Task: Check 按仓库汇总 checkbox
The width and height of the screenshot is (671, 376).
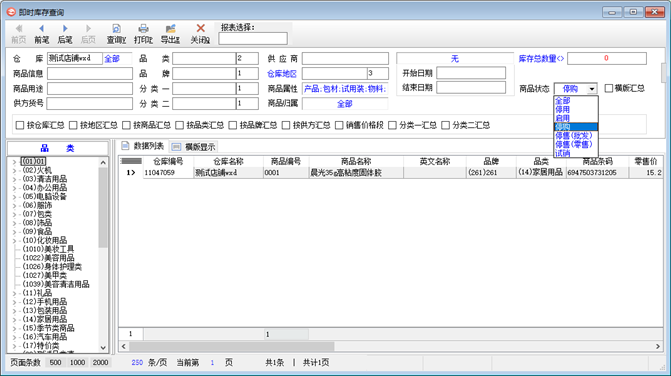Action: click(20, 125)
